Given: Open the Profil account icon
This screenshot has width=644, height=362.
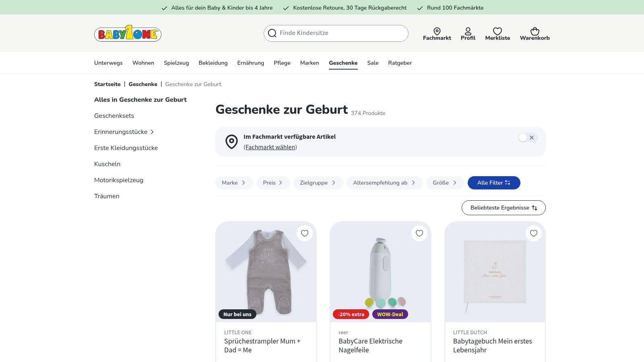Looking at the screenshot, I should click(x=468, y=34).
